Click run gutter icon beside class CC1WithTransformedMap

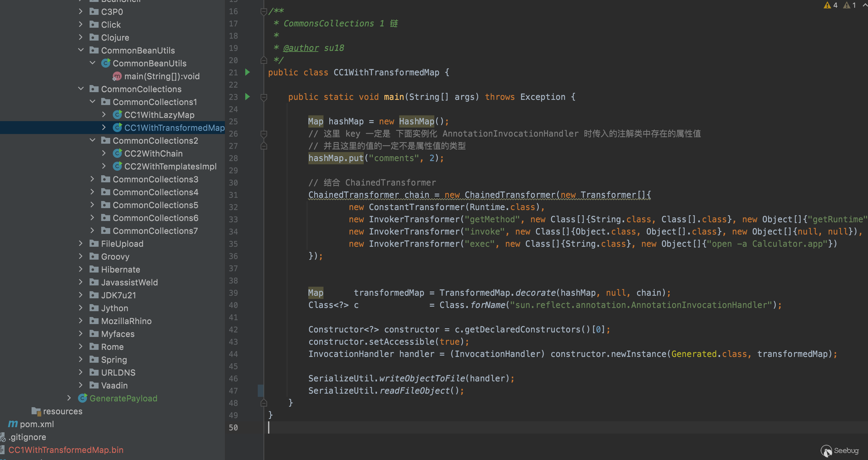click(x=247, y=72)
